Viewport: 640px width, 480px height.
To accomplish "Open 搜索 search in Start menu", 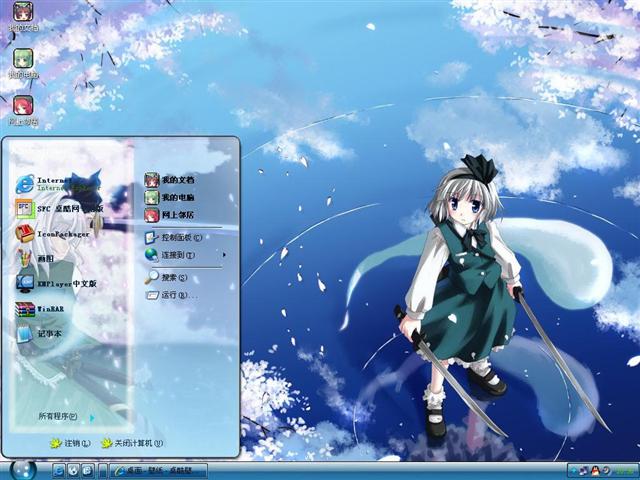I will click(x=166, y=277).
